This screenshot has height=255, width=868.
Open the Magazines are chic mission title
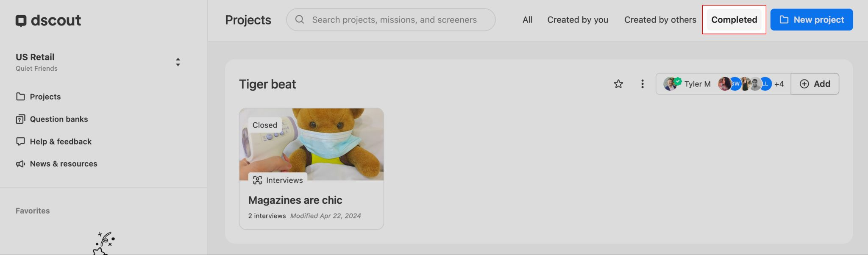(x=295, y=200)
